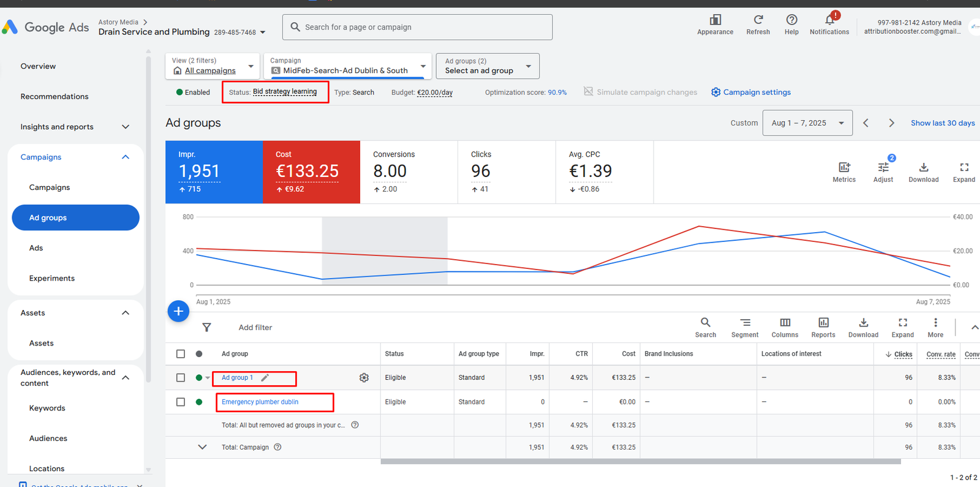Click Show last 30 days link

tap(942, 123)
